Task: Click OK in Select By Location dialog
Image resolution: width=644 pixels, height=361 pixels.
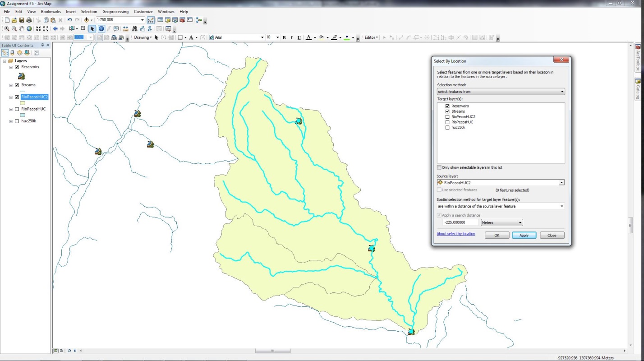Action: tap(497, 235)
